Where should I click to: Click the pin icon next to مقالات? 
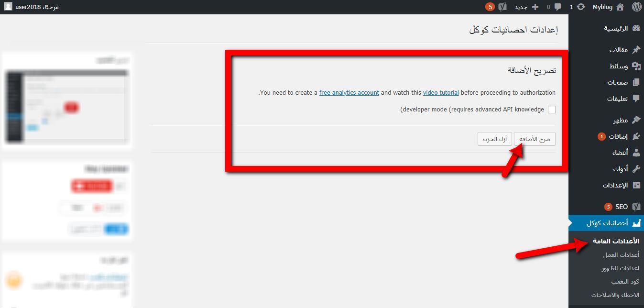pos(636,50)
